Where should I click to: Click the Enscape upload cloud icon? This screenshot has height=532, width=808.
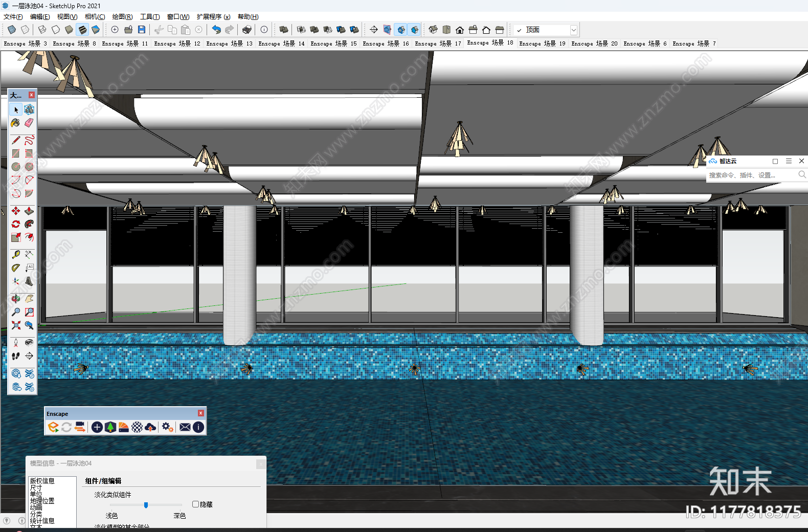(150, 427)
